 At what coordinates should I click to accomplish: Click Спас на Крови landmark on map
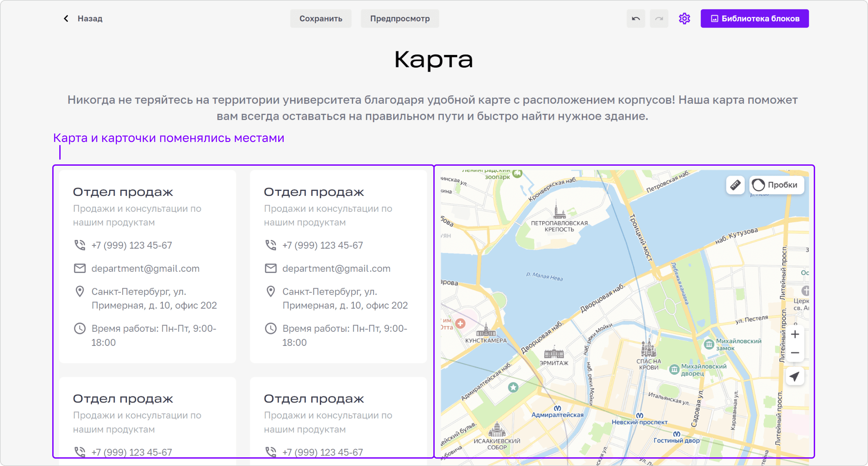tap(649, 354)
